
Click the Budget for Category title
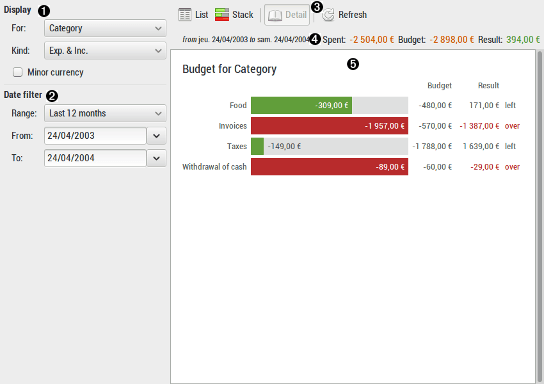click(x=229, y=69)
